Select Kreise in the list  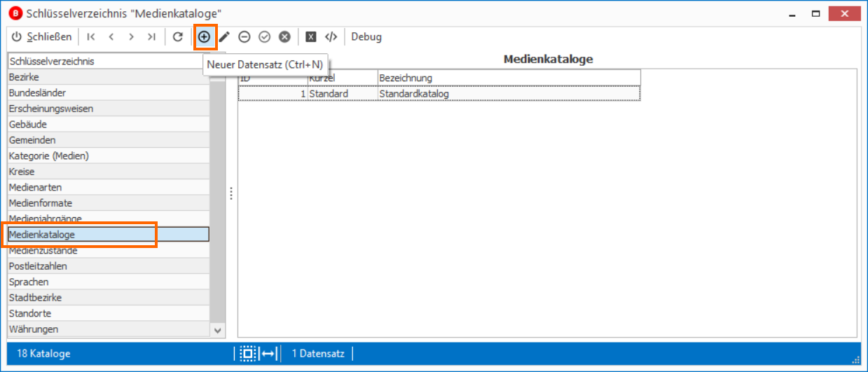coord(108,172)
